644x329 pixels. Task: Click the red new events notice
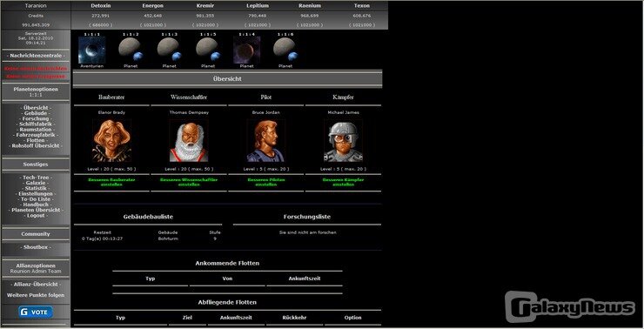click(x=36, y=77)
